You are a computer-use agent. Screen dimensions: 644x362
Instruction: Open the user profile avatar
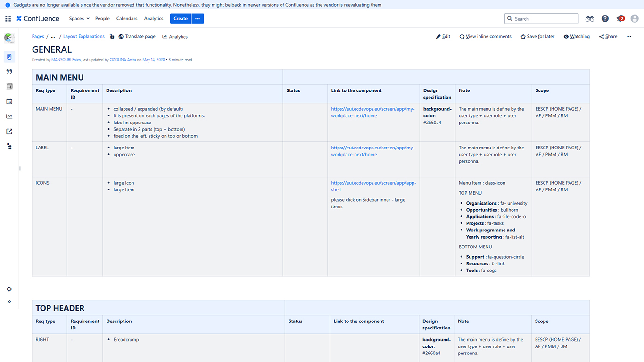pos(635,19)
